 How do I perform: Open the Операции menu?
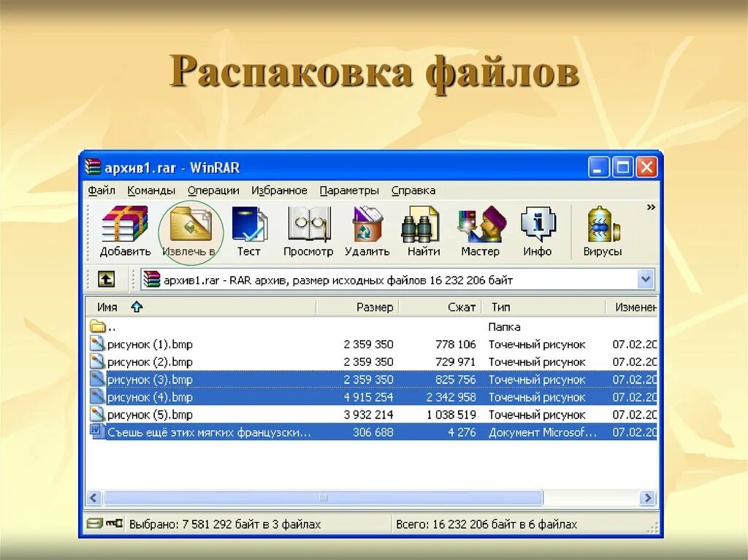(213, 191)
